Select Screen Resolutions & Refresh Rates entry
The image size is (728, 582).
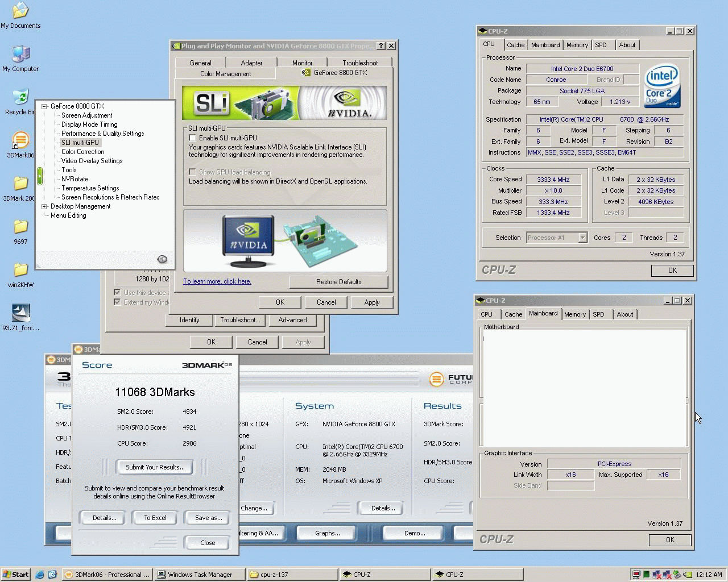coord(110,197)
